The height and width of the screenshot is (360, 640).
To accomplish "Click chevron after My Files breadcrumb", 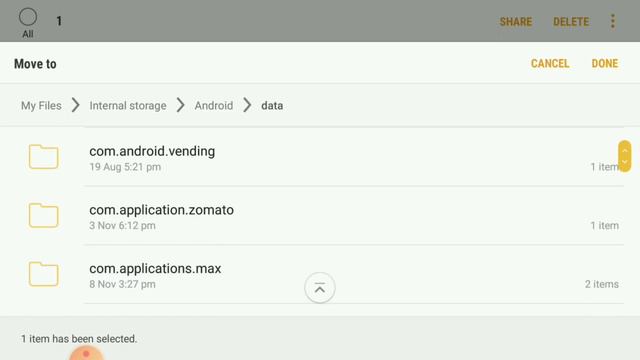I will click(76, 105).
